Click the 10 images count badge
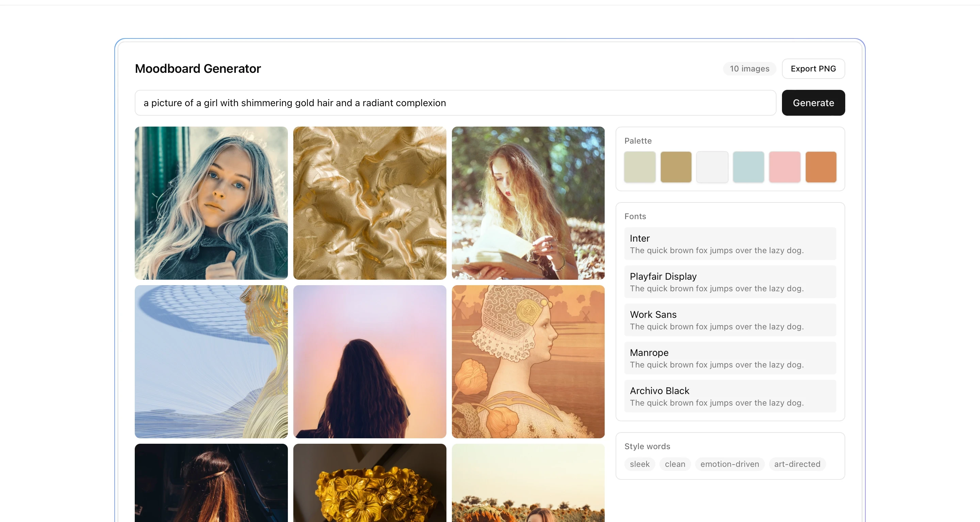Screen dimensions: 980x522 [749, 68]
